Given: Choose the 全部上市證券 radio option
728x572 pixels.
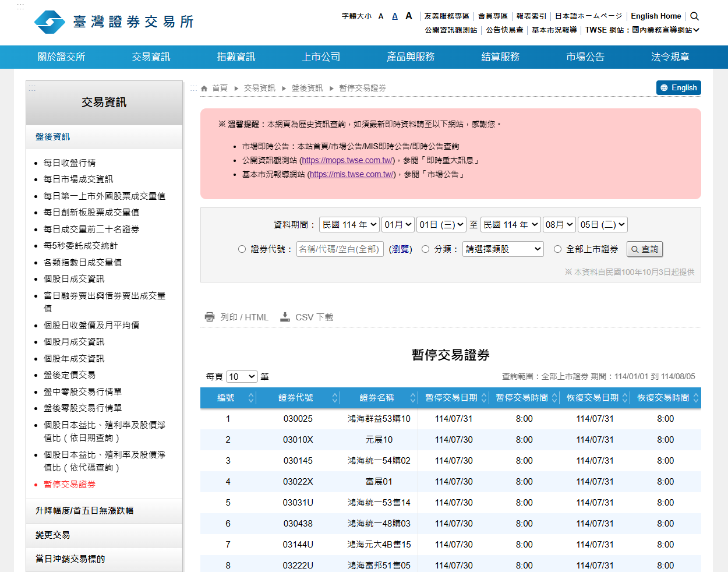Looking at the screenshot, I should tap(557, 249).
